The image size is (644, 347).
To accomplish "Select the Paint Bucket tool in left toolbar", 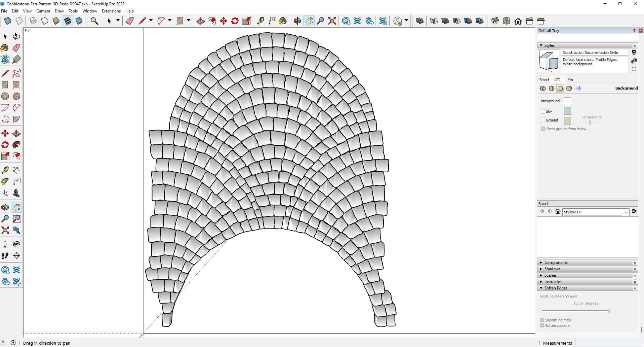I will [x=5, y=48].
